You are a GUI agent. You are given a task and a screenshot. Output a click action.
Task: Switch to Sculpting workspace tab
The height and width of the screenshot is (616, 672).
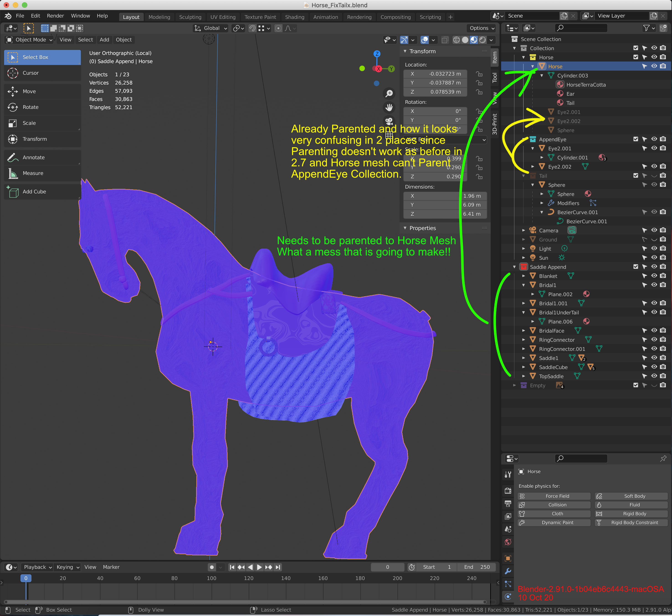pyautogui.click(x=190, y=17)
